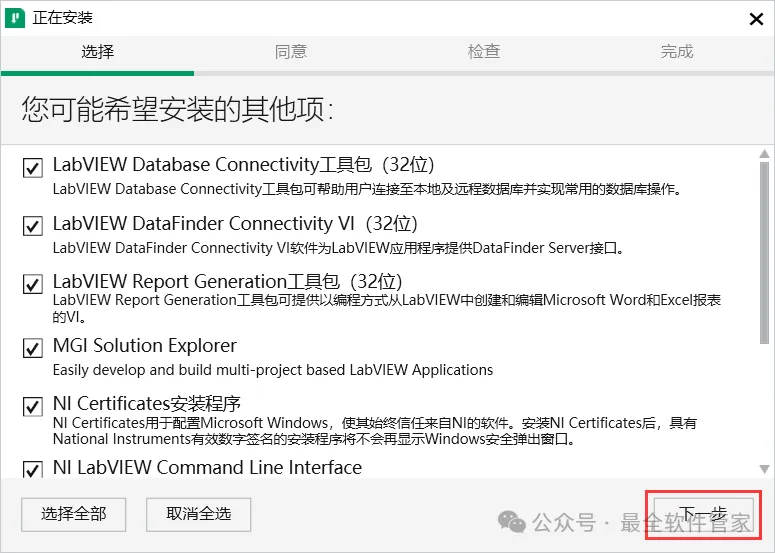This screenshot has height=553, width=775.
Task: Click "LabVIEW Database Connectivity工具包 (32位)" title
Action: click(243, 165)
